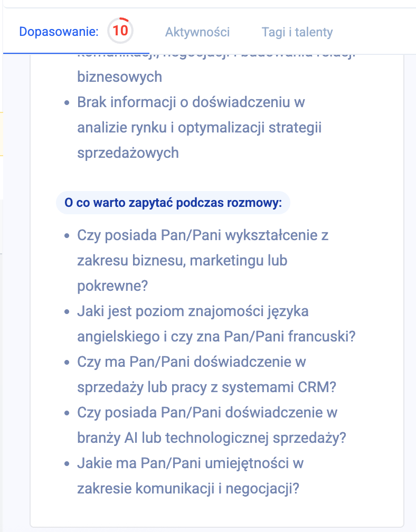Open the Tagi i talenty tab
Viewport: 416px width, 532px height.
(x=297, y=32)
